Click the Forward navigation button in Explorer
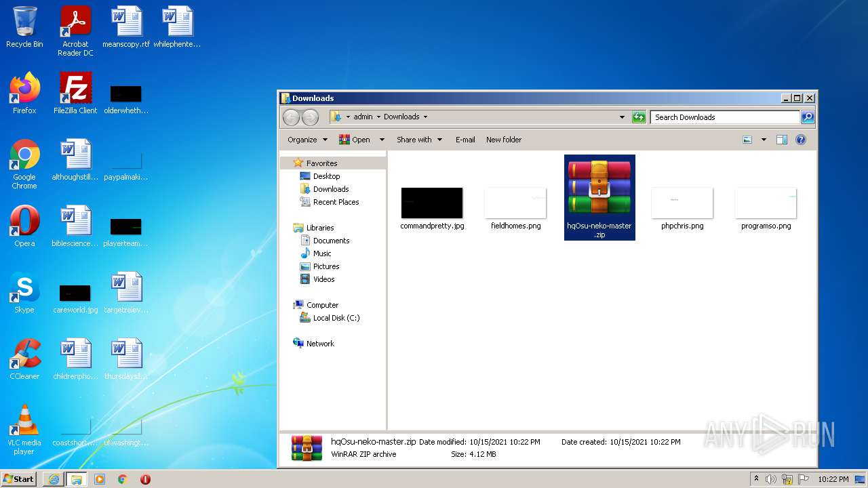 (310, 117)
